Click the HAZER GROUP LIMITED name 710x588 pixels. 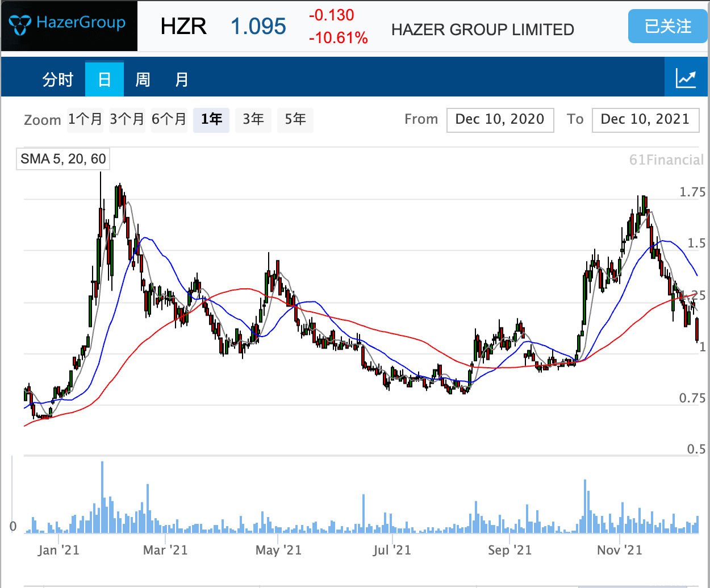(x=483, y=30)
